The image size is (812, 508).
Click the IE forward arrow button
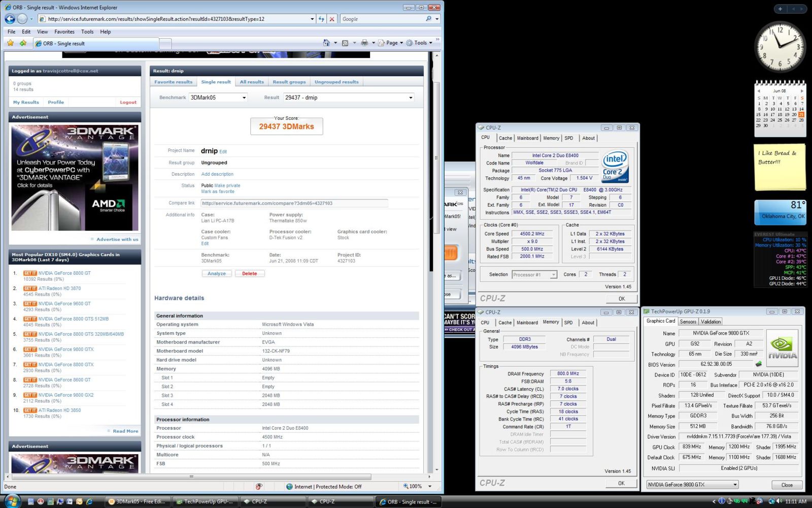[x=22, y=19]
